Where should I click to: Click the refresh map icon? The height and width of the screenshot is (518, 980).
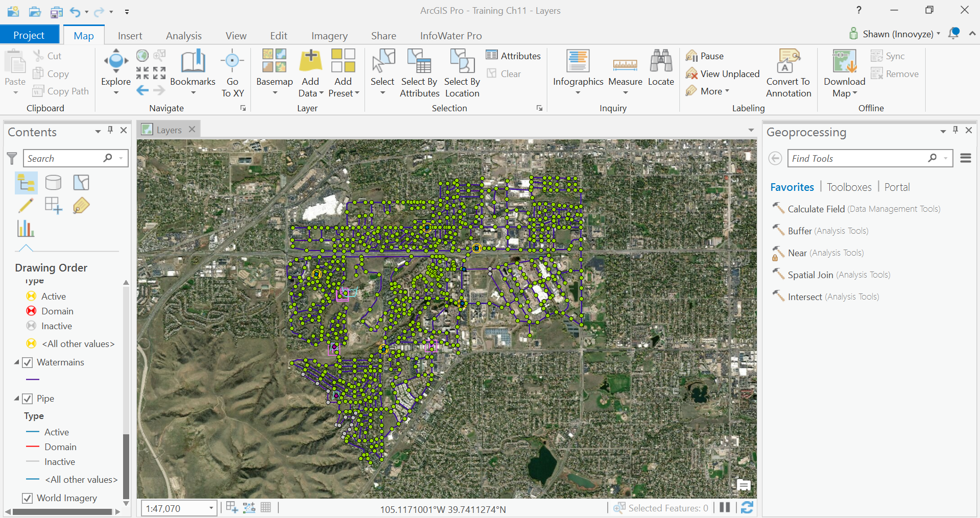747,507
